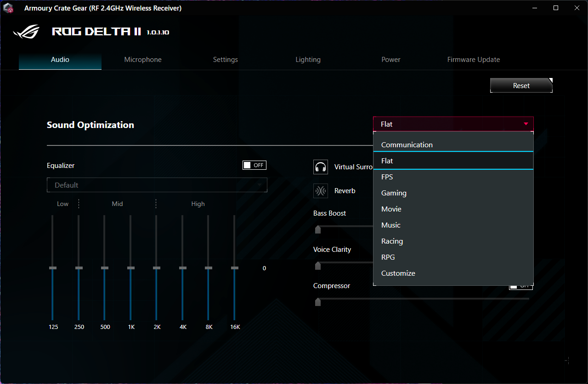Click the Virtual Surround headphone icon
The image size is (588, 384).
pos(320,167)
